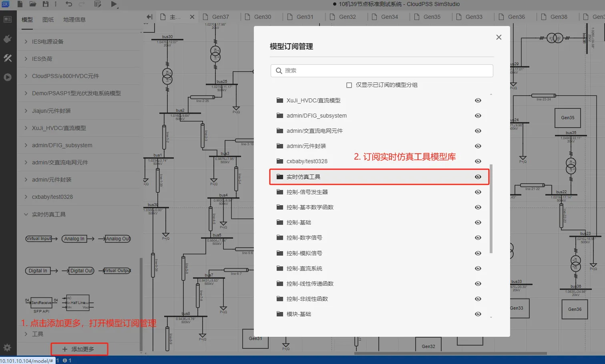
Task: Close the 主 tab with its X
Action: [192, 17]
